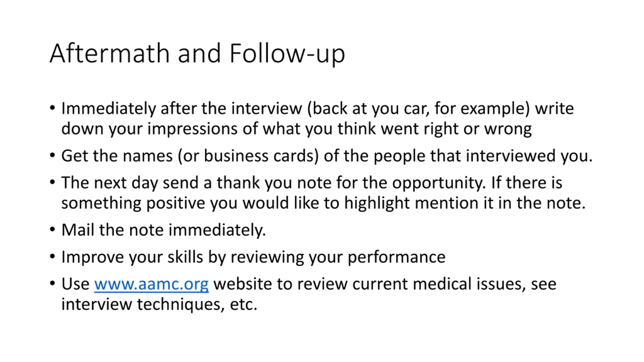Click the 'something positive you would like' line
This screenshot has width=644, height=362.
(324, 203)
